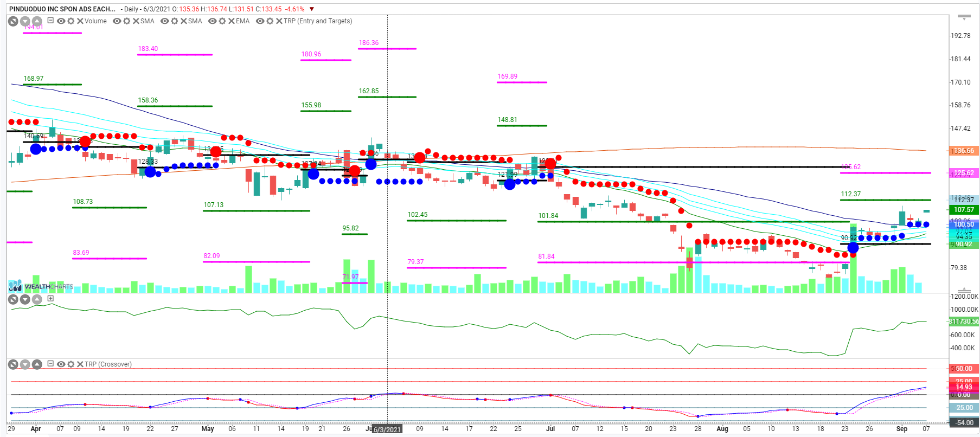980x437 pixels.
Task: Move the TRP (Crossover) panel up
Action: [x=37, y=364]
